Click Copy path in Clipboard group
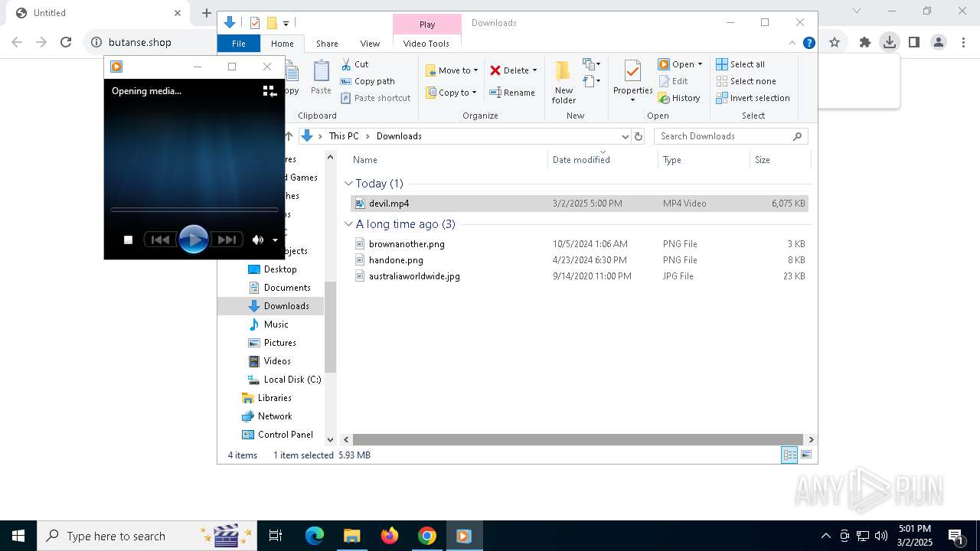Screen dimensions: 980x551 (367, 81)
